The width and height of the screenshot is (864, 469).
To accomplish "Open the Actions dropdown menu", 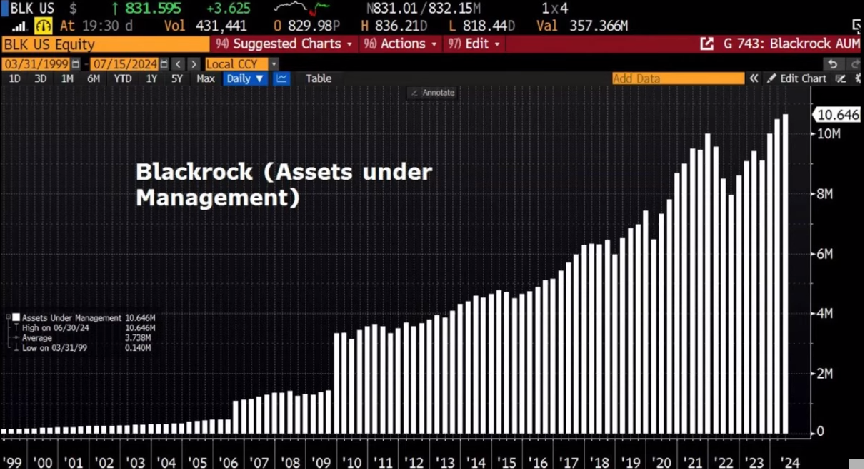I will coord(400,44).
